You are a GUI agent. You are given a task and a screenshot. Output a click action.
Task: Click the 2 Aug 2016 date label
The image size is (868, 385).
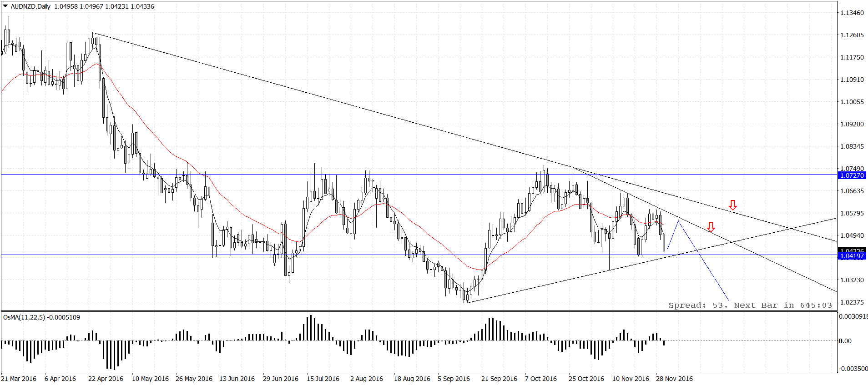(x=367, y=379)
